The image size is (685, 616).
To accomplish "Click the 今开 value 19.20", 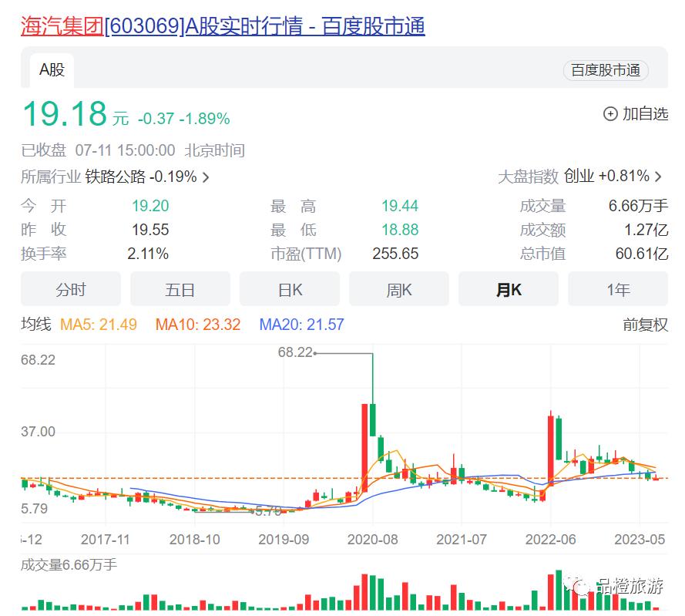I will pos(150,206).
